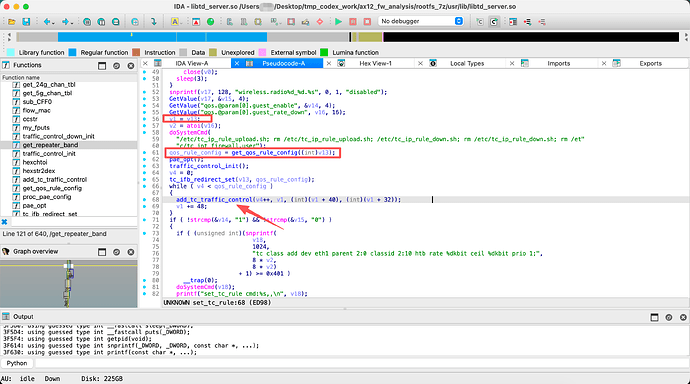Select get_qos_rule_config in Functions list
Image resolution: width=690 pixels, height=384 pixels.
[52, 188]
